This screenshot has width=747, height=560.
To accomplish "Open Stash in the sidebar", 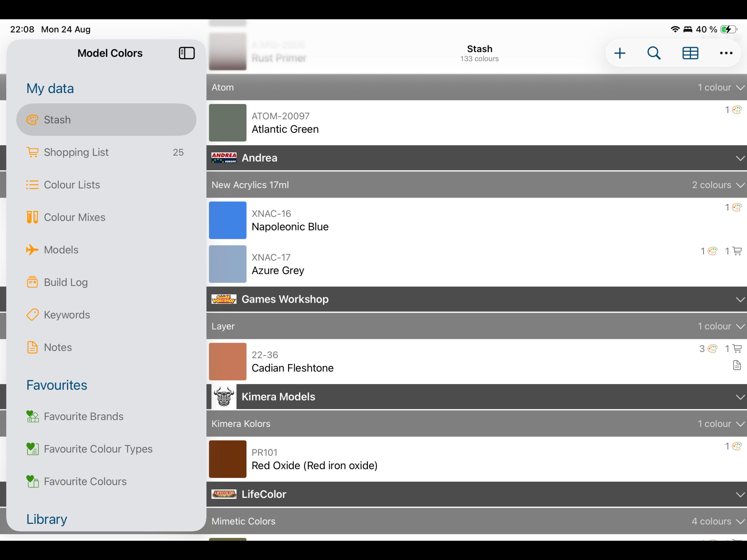I will coord(106,120).
